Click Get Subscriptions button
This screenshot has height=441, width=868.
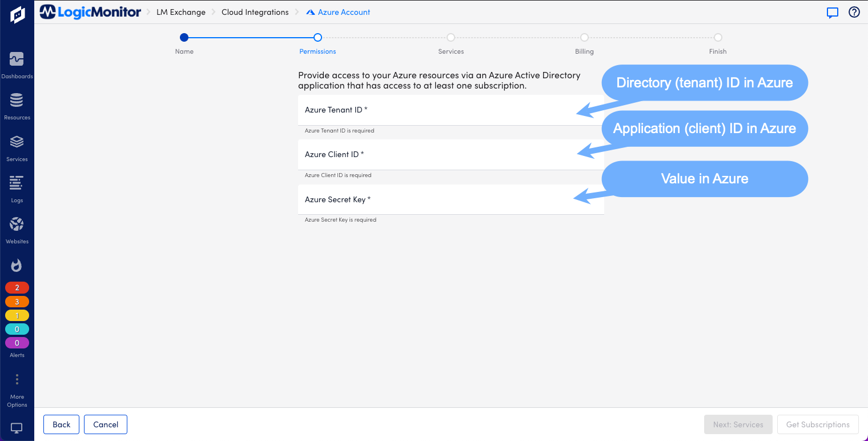click(x=818, y=424)
